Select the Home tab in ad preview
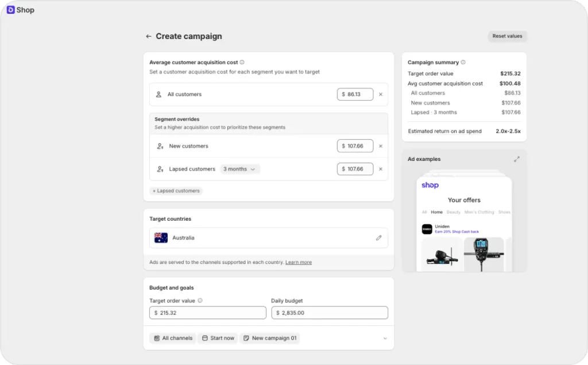The height and width of the screenshot is (365, 588). [436, 212]
